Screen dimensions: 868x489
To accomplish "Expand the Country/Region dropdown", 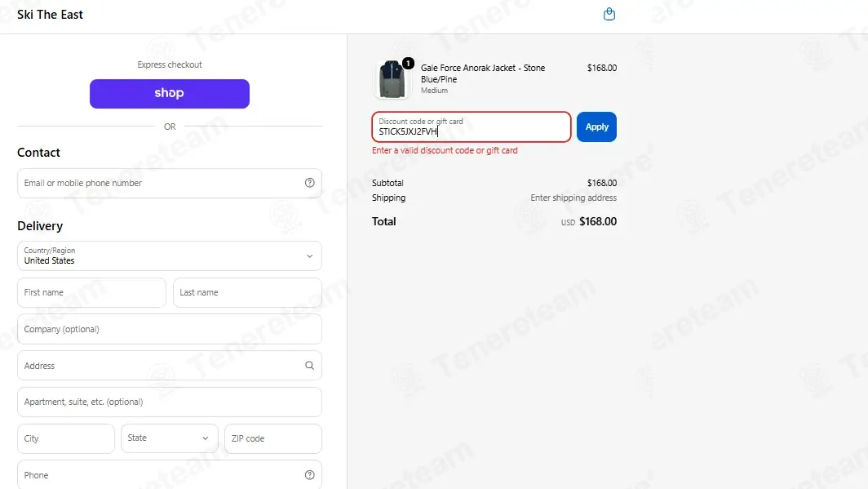I will tap(170, 256).
